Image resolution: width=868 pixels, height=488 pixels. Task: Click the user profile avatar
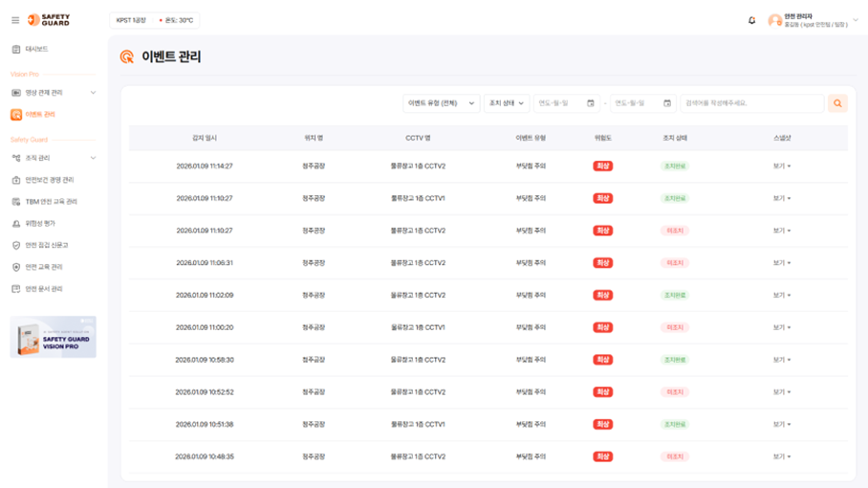pyautogui.click(x=774, y=20)
